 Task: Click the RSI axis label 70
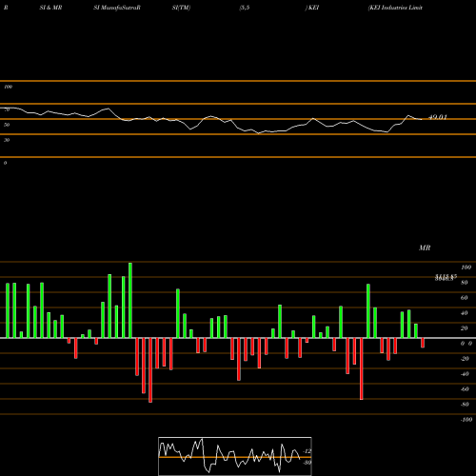(x=7, y=109)
